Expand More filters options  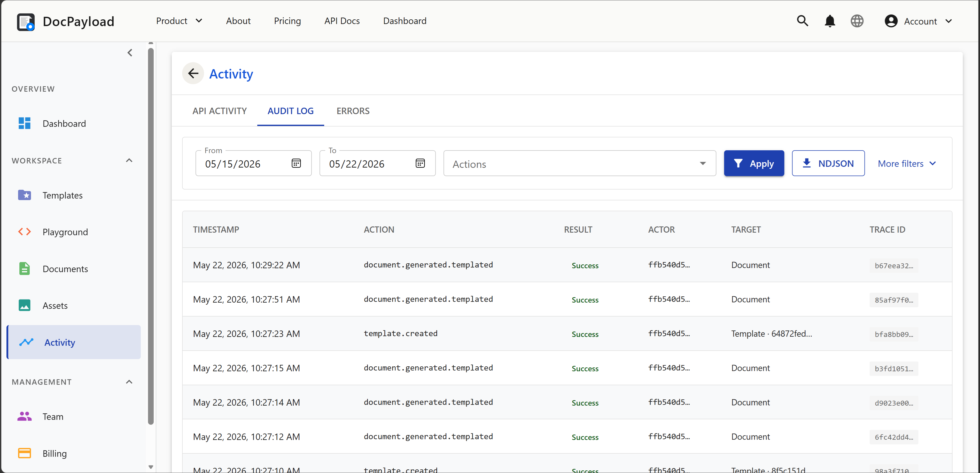[907, 163]
